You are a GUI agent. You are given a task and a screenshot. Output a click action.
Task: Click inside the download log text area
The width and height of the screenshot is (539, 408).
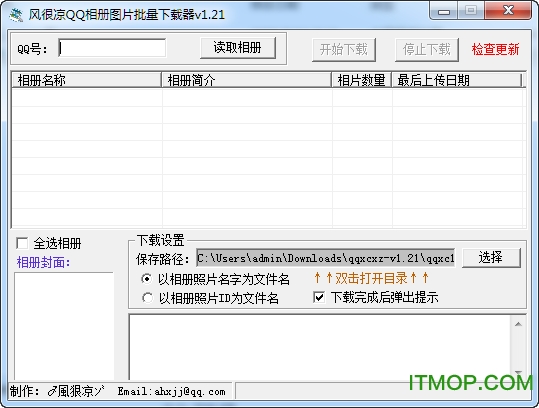coord(320,346)
